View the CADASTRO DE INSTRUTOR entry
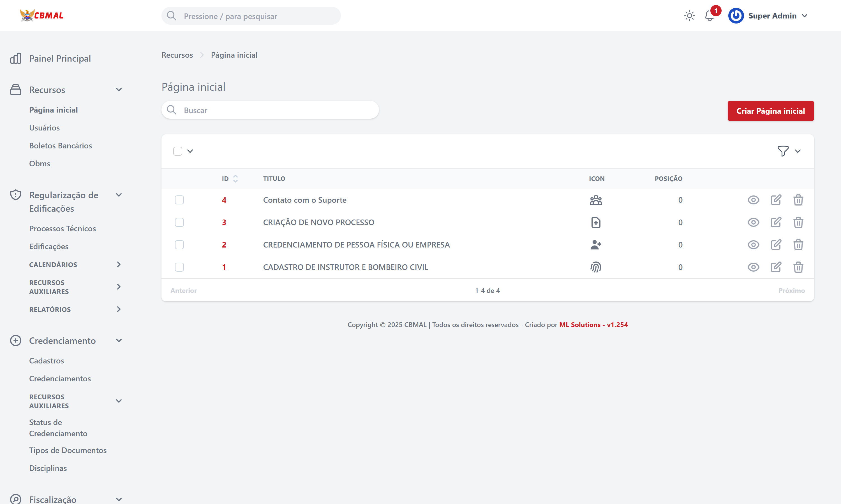841x504 pixels. 753,267
